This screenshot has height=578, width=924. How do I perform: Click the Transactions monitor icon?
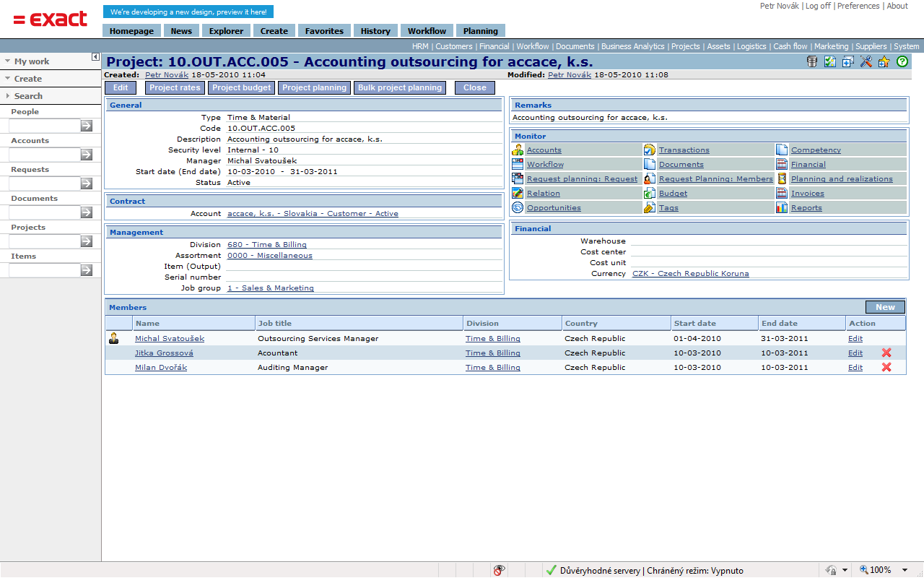pyautogui.click(x=650, y=150)
